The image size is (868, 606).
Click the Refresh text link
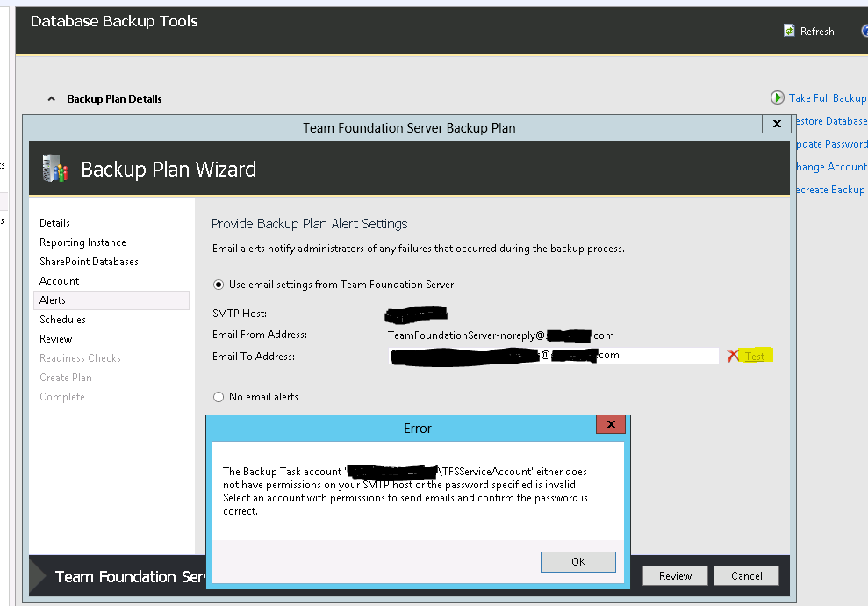tap(817, 32)
